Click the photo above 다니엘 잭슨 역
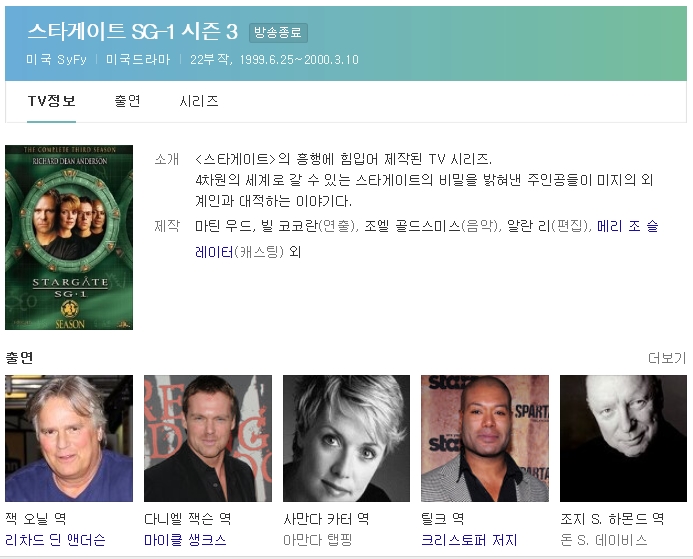 [x=208, y=438]
